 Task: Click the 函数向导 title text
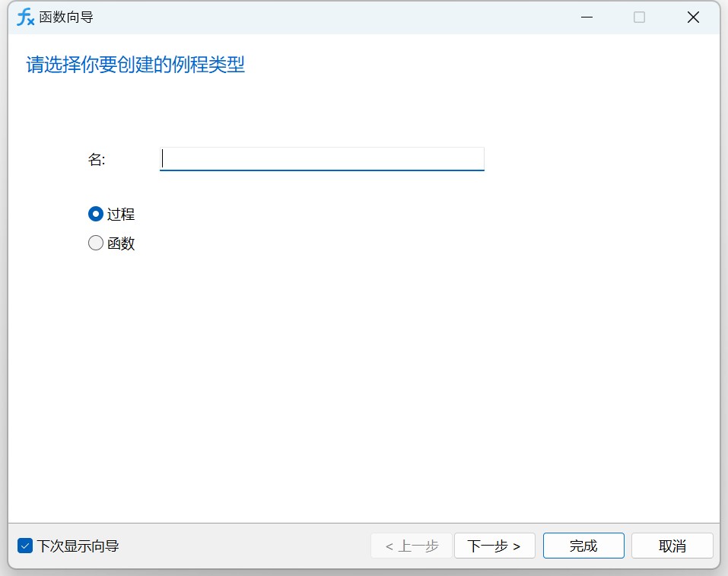click(66, 18)
